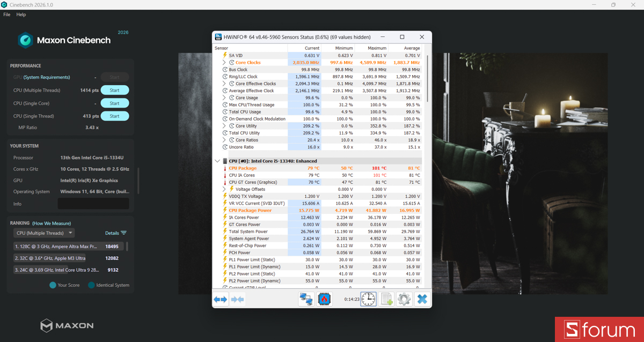
Task: Click the clock icon beside Total CPU Usage
Action: pos(225,112)
